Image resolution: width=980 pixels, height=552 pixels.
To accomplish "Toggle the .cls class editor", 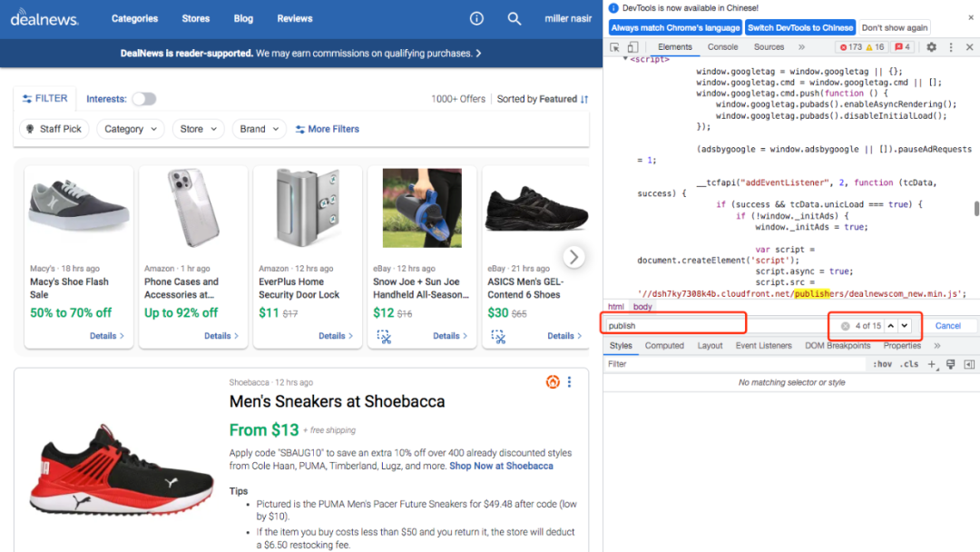I will click(x=908, y=364).
